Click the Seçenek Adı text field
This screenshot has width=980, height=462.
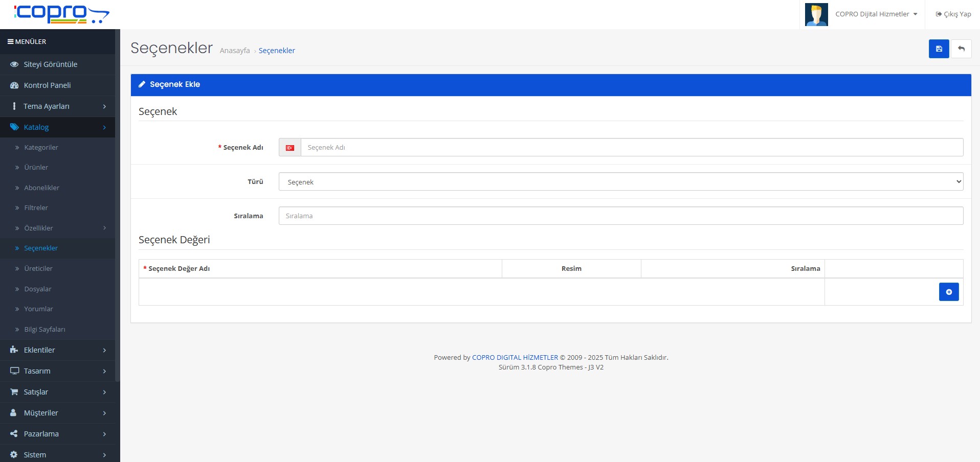click(x=631, y=148)
